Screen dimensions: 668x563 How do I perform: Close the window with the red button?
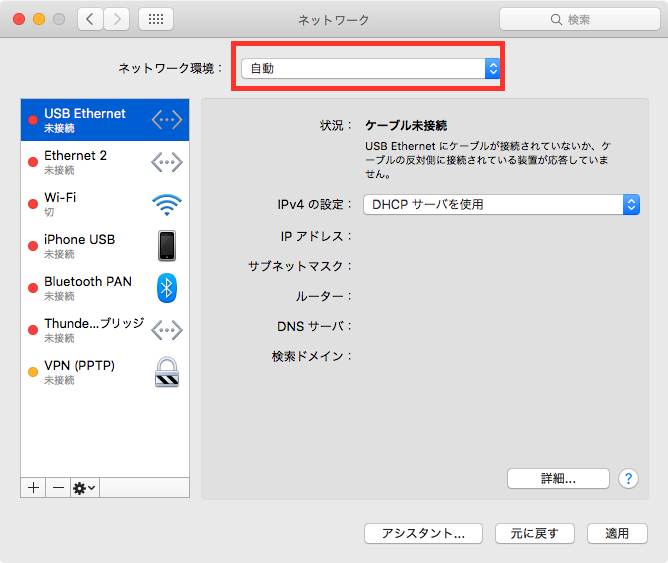tap(19, 19)
